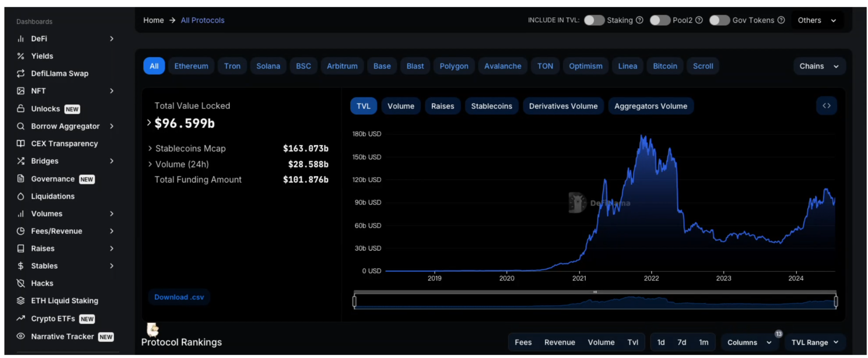Filter protocols by Ethereum chain
This screenshot has width=868, height=358.
191,66
